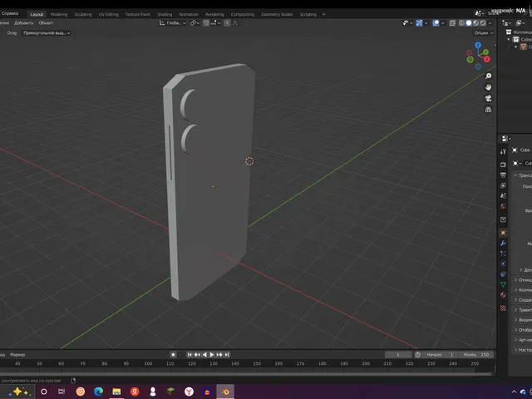The height and width of the screenshot is (399, 532).
Task: Click the pan hand viewport icon
Action: coord(488,87)
